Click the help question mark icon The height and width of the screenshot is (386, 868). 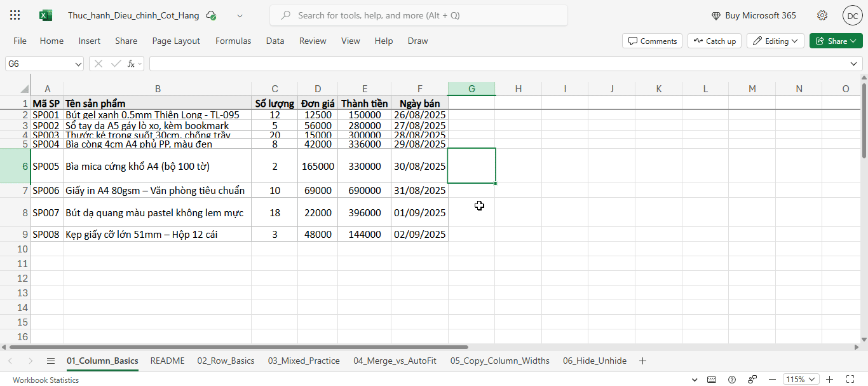point(732,380)
